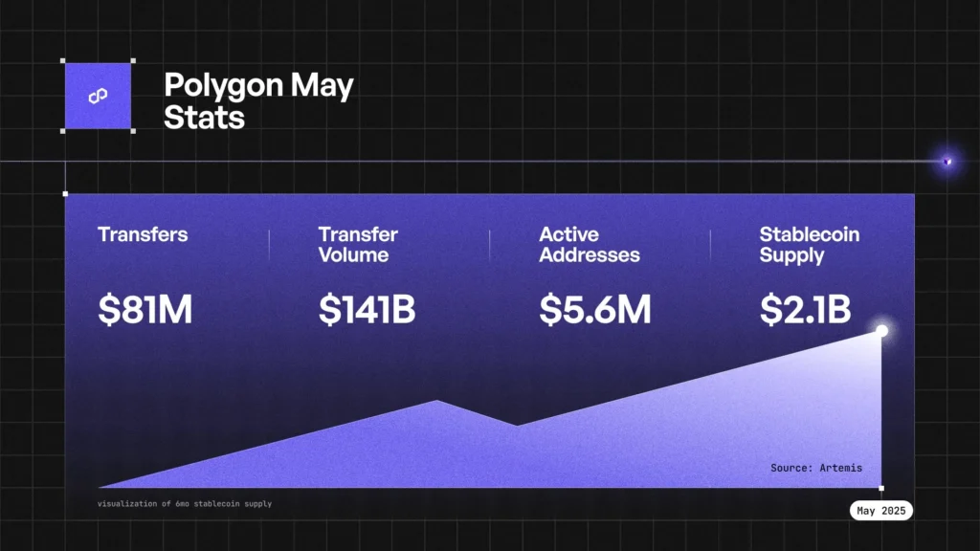Open the May 2025 date tab

(880, 510)
